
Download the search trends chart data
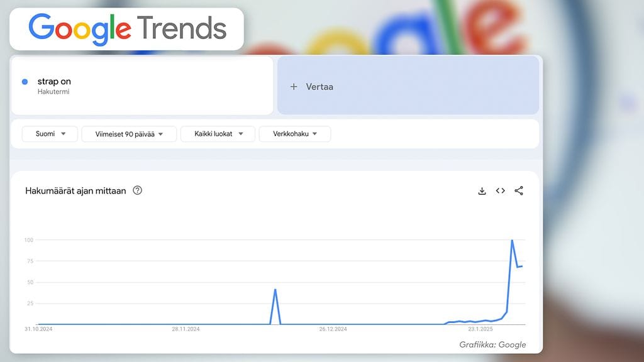[x=482, y=190]
